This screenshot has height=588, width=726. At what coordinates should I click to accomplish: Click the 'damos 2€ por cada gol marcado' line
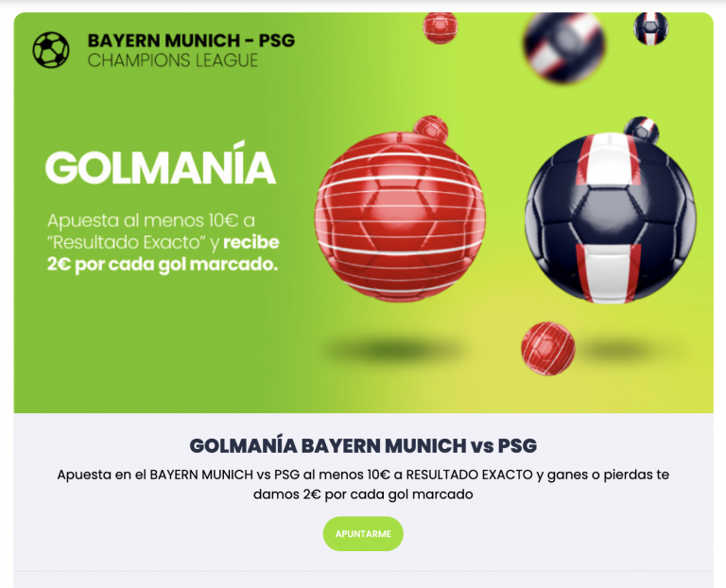(x=363, y=494)
